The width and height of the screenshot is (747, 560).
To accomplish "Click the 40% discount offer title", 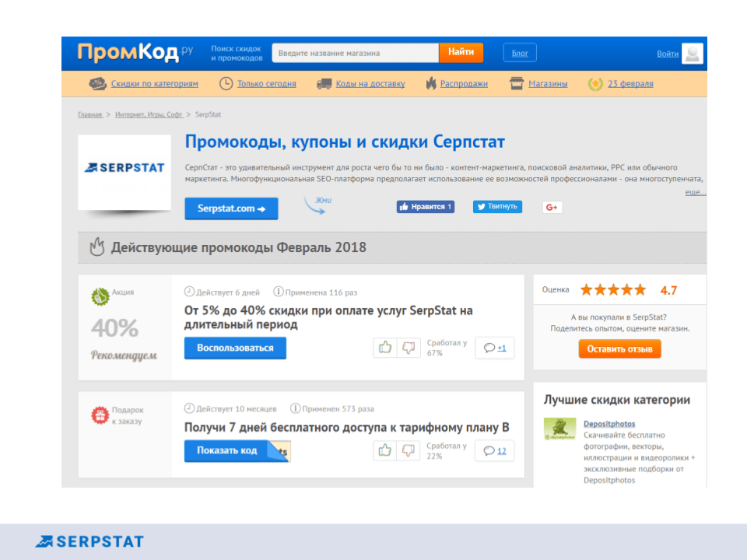I will tap(328, 317).
